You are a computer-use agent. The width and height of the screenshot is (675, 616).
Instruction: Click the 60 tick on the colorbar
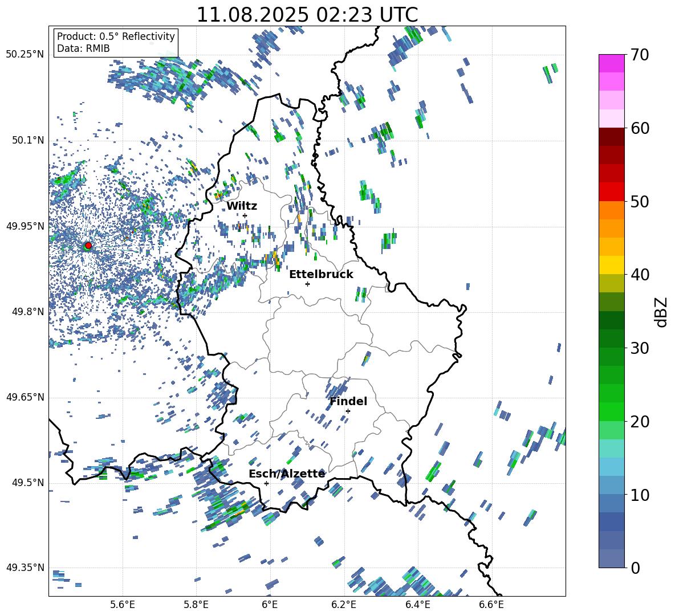coord(640,128)
